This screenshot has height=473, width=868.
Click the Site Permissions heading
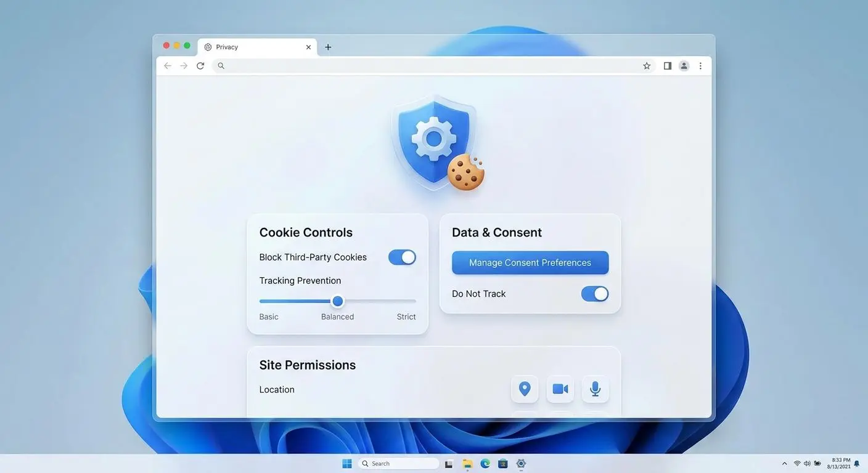point(308,365)
